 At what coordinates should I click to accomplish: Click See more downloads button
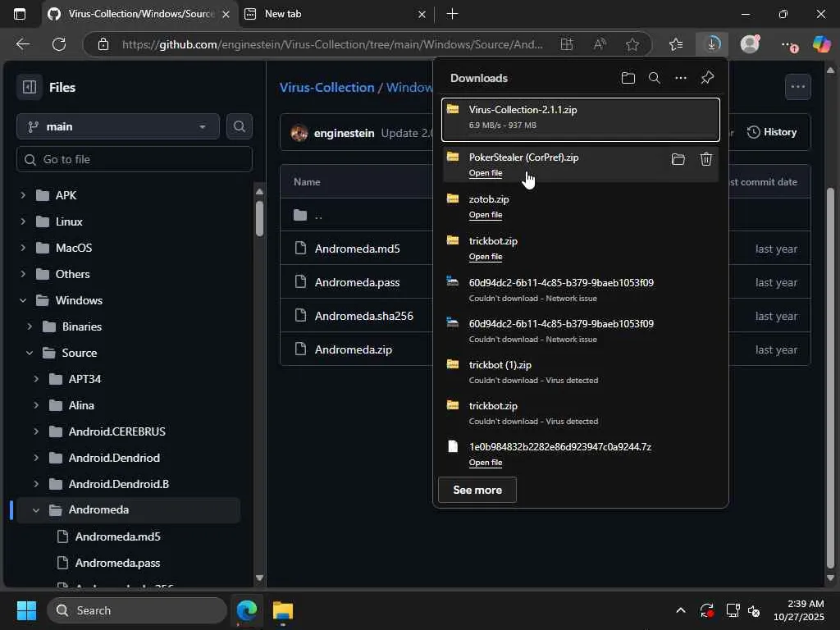tap(477, 490)
